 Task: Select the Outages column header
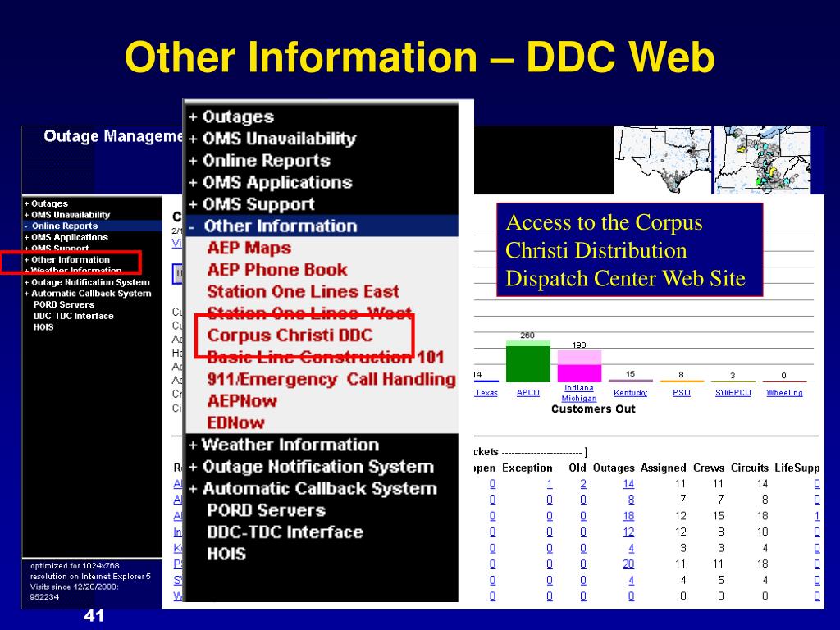[x=614, y=468]
